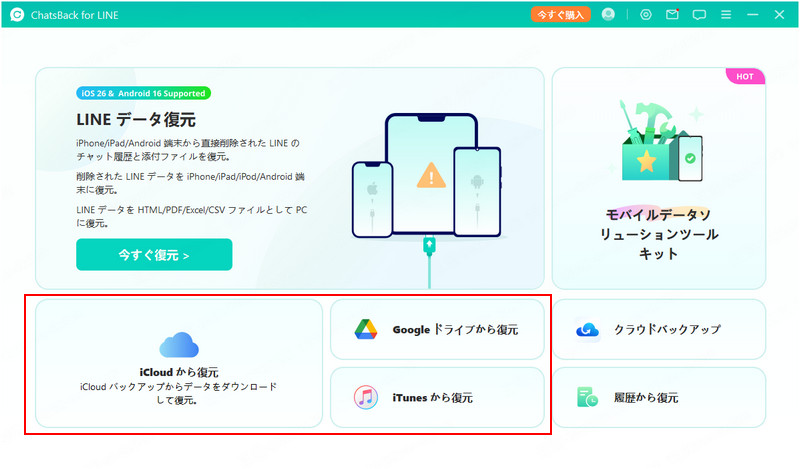Click the Google Drive triangle icon
This screenshot has width=800, height=469.
[366, 329]
